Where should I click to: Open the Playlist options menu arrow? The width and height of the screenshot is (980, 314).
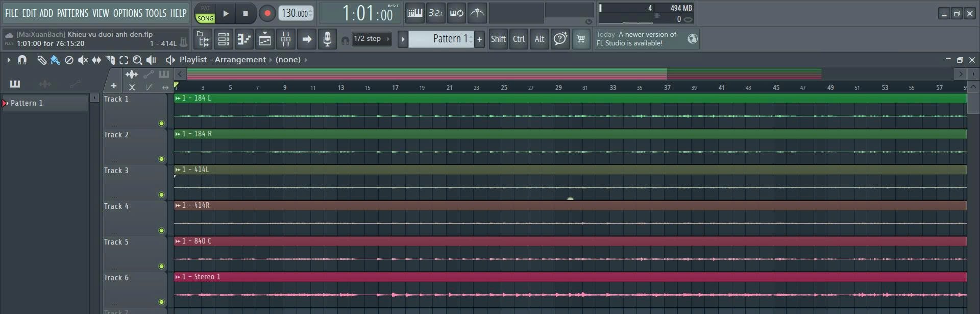pos(9,60)
